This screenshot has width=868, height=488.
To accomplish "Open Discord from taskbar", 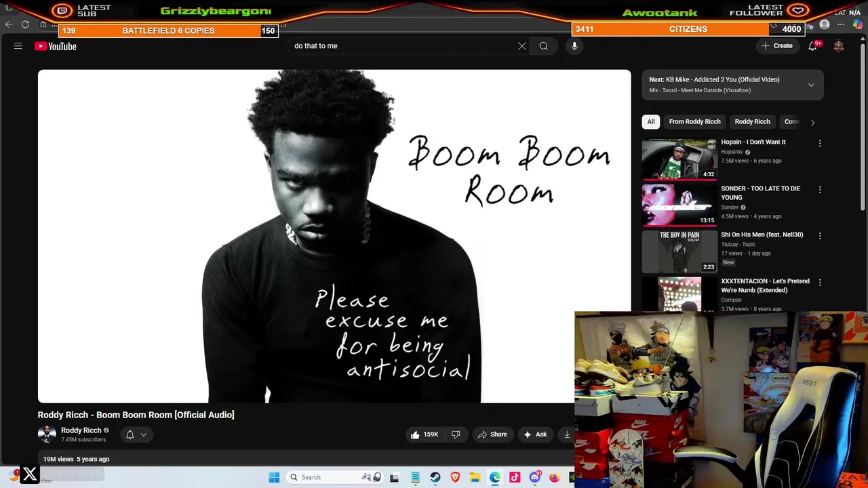I will point(535,477).
